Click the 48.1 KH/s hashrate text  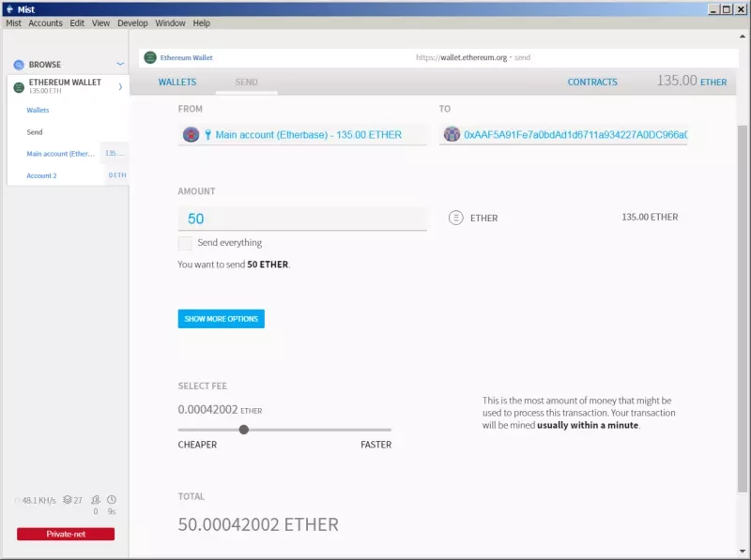coord(38,500)
